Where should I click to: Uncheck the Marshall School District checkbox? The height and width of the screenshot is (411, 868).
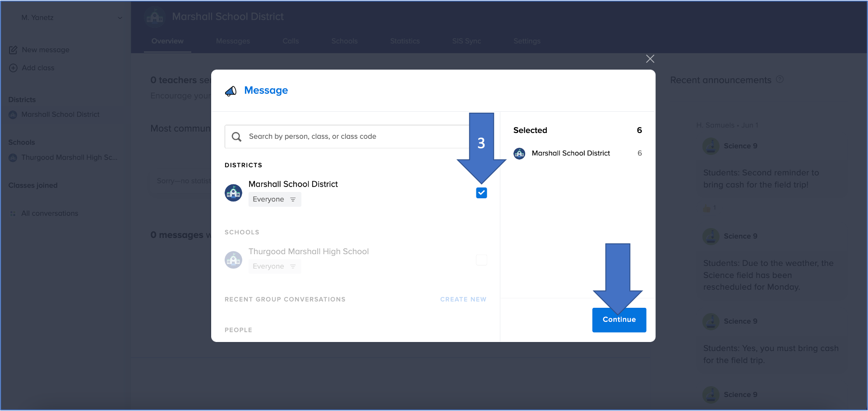[481, 193]
